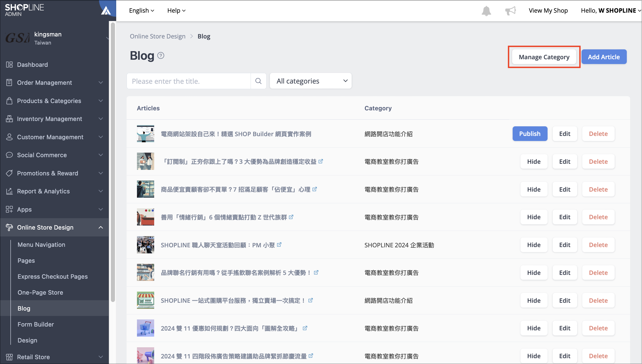Click the Blog help question mark icon

tap(161, 55)
